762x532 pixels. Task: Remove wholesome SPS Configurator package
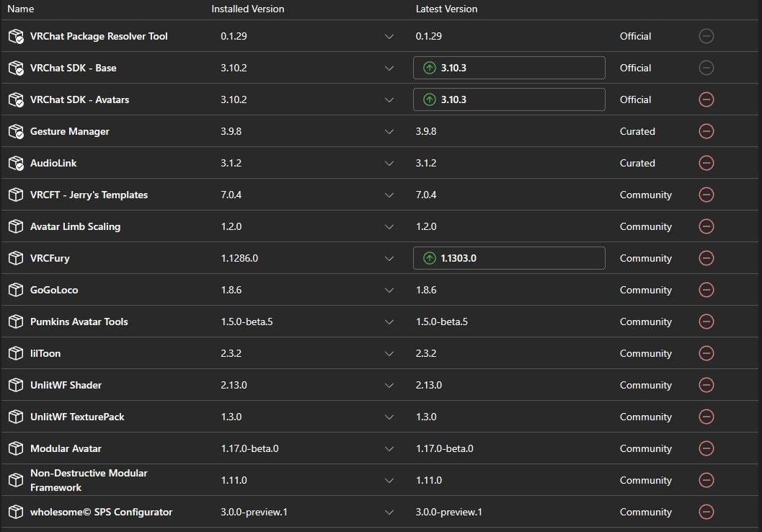(x=706, y=512)
